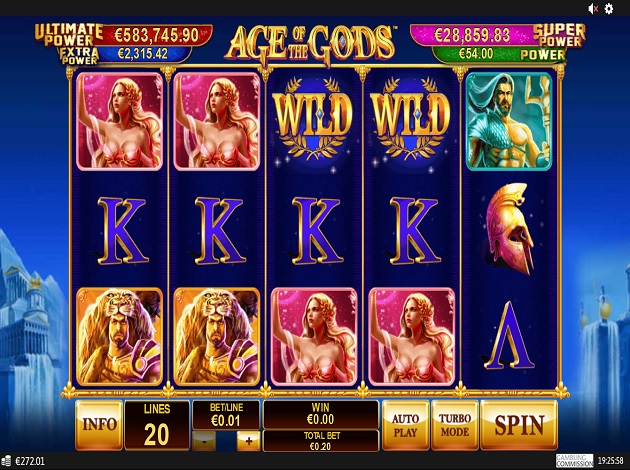Click the Hercules lion symbol on reel one
The image size is (630, 470).
pos(119,337)
